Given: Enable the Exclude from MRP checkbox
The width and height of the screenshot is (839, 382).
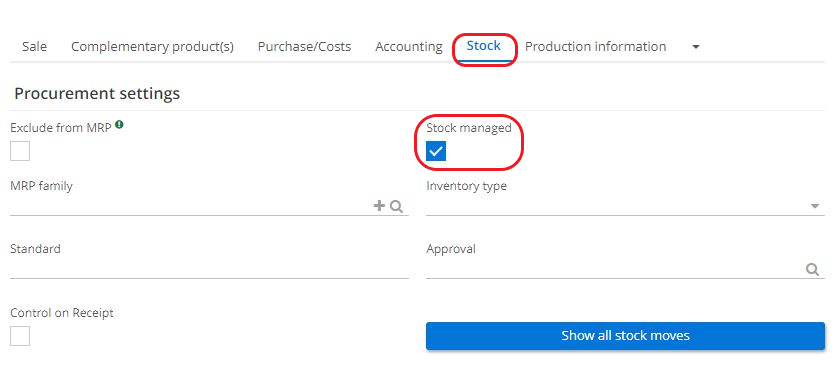Looking at the screenshot, I should 20,151.
